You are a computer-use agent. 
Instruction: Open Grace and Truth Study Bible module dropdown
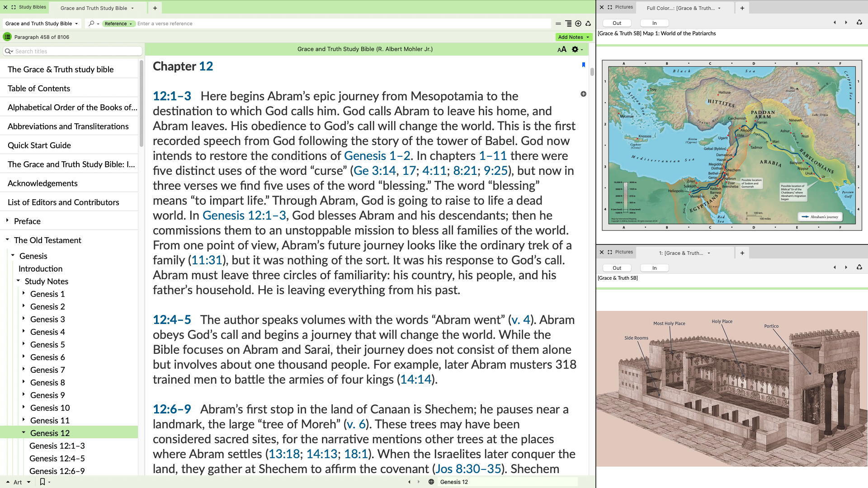coord(42,23)
